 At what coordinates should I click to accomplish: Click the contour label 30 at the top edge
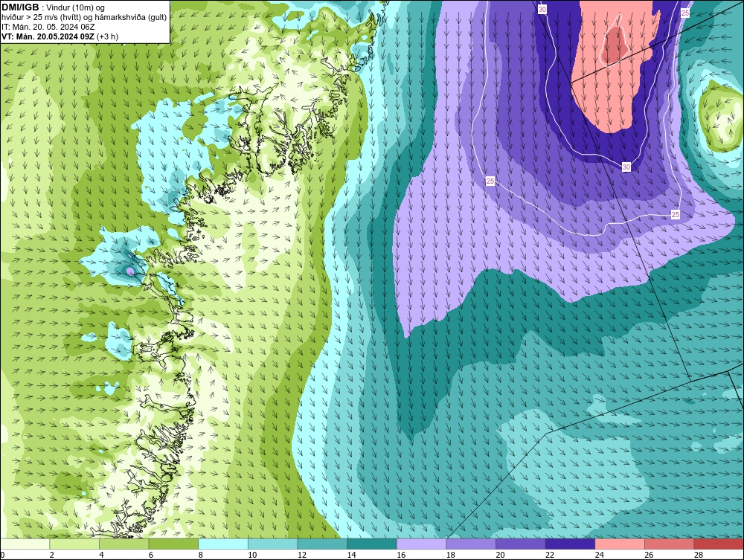click(x=542, y=10)
